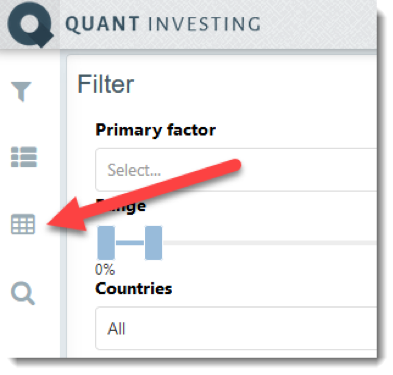Viewport: 393px width, 375px height.
Task: Select the list view sidebar icon
Action: (x=24, y=157)
